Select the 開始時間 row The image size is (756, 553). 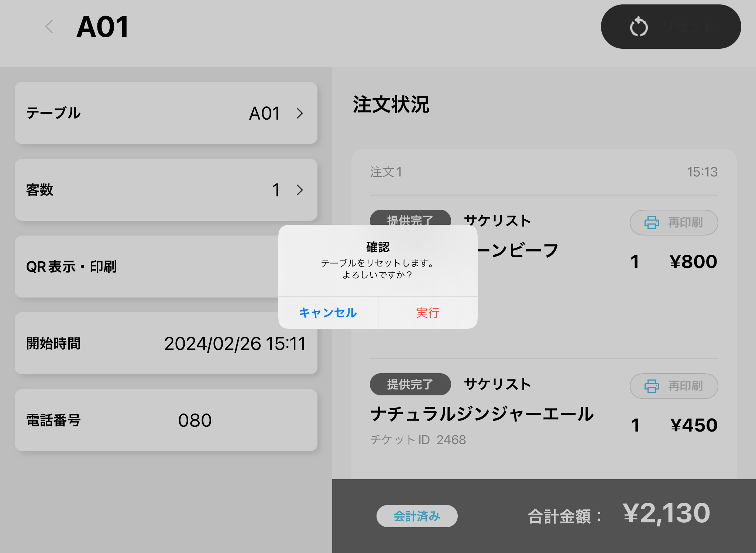click(166, 343)
